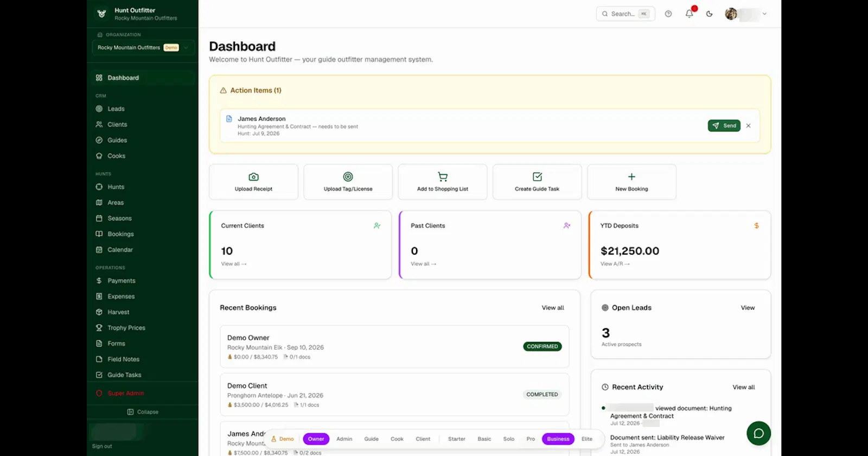The height and width of the screenshot is (456, 868).
Task: Select the Basic plan pill
Action: [x=484, y=439]
